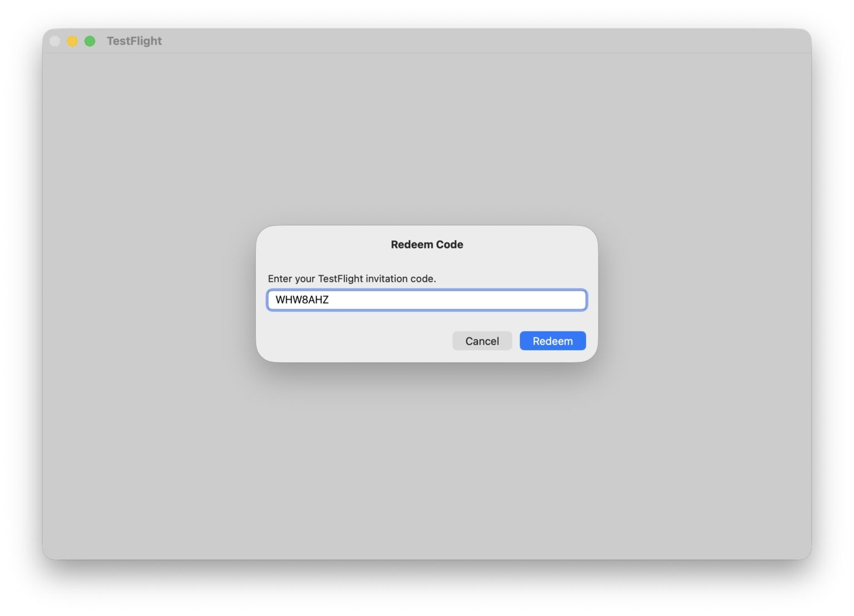Minimize window with the yellow button
Image resolution: width=854 pixels, height=616 pixels.
[x=72, y=41]
